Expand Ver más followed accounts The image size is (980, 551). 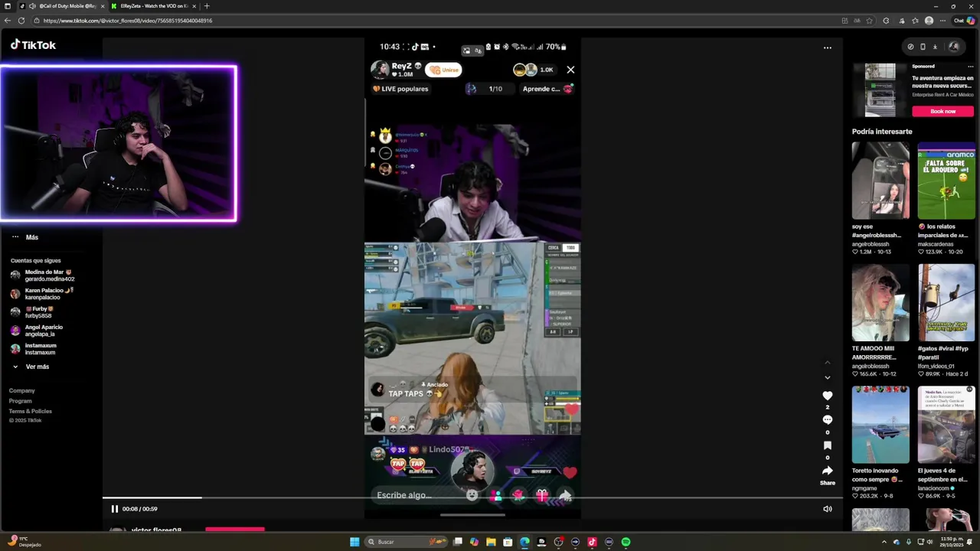coord(31,367)
